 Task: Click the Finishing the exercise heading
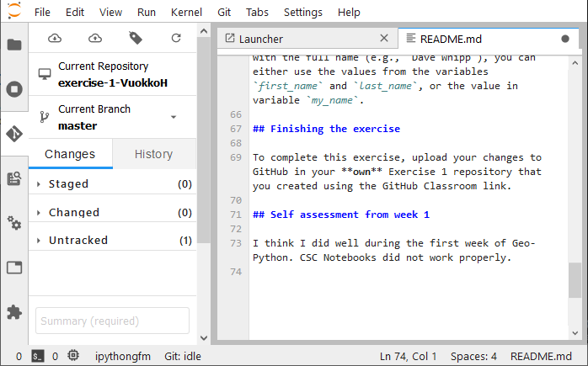(326, 129)
